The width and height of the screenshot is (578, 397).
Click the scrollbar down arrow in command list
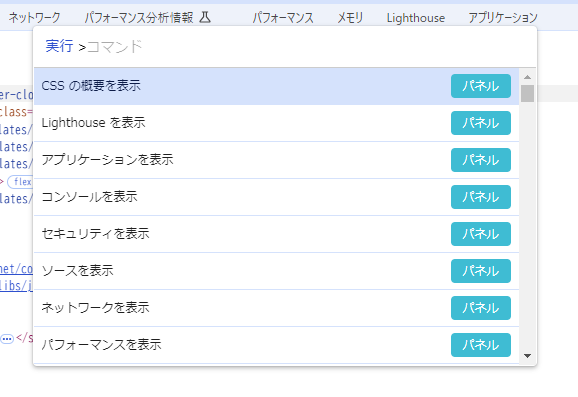[527, 356]
